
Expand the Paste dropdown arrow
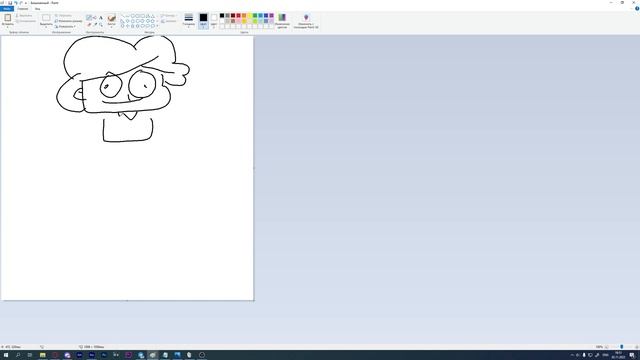tap(7, 26)
